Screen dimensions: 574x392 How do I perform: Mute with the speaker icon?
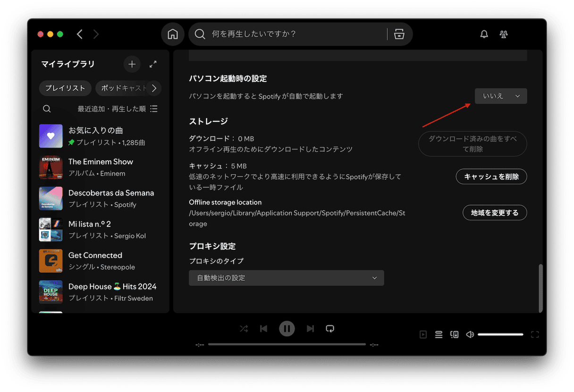pos(470,334)
